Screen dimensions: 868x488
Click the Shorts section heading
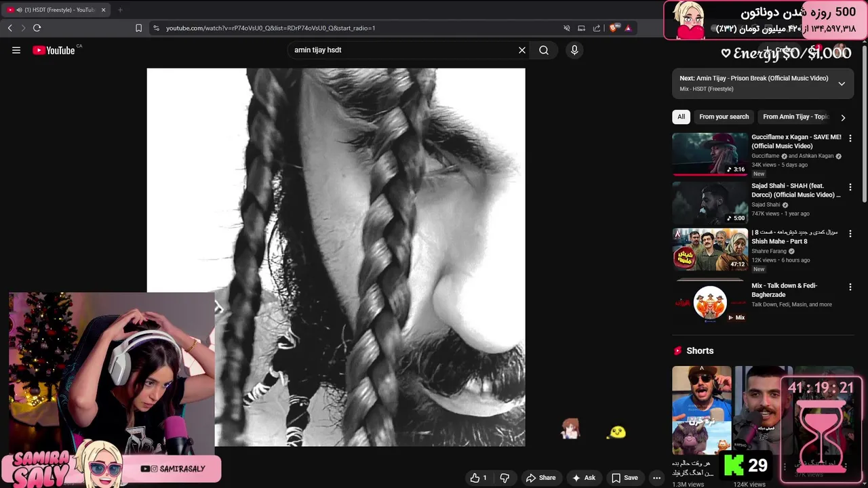(700, 350)
